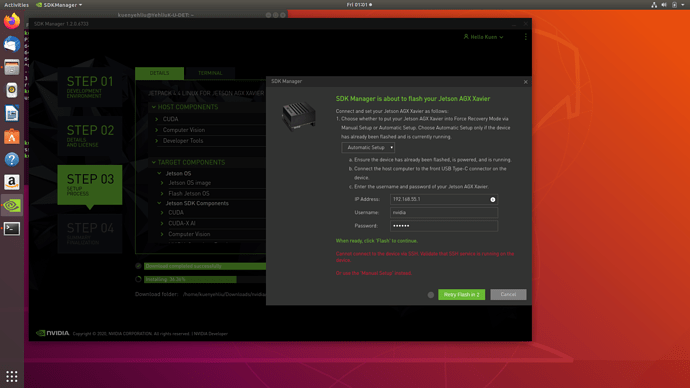Focus the Password input field

(x=444, y=226)
